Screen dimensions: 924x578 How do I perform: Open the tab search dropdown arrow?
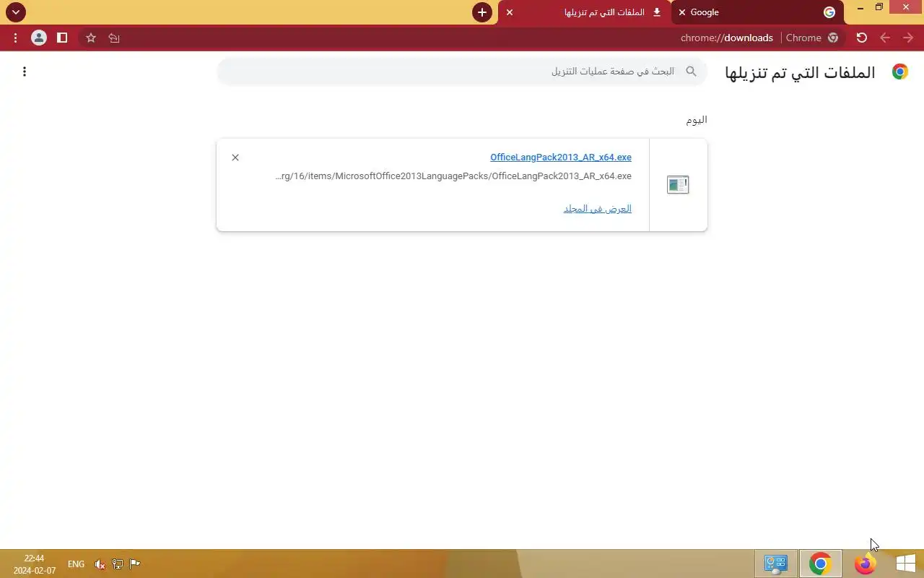click(16, 12)
